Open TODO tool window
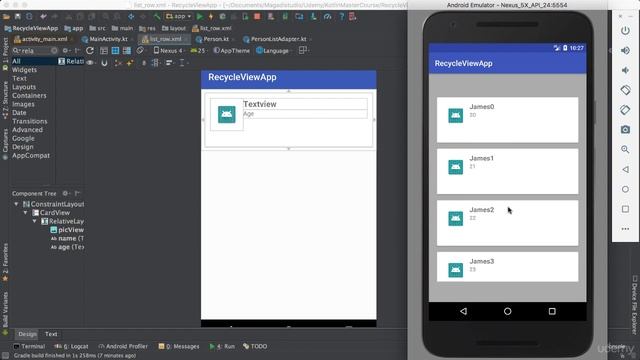 [x=255, y=346]
